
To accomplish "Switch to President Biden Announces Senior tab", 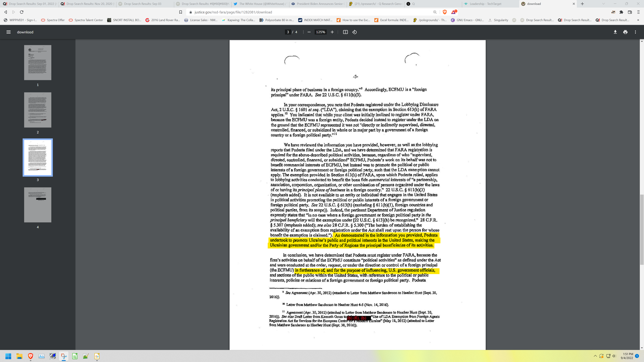I will click(x=318, y=4).
